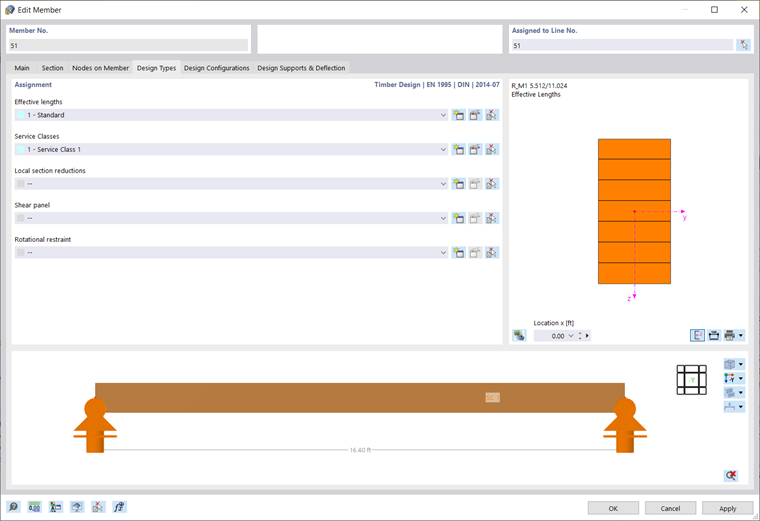Screen dimensions: 760x521
Task: Create new service class icon
Action: [458, 149]
